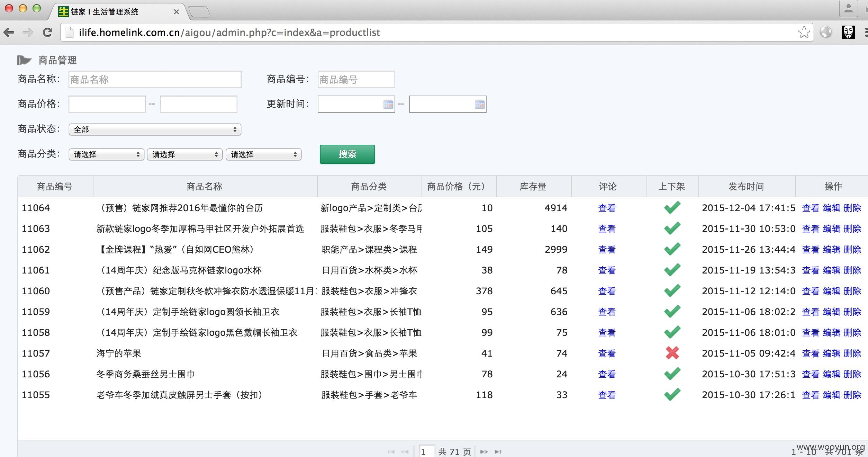
Task: Sort by 商品名称 column header
Action: pos(205,187)
